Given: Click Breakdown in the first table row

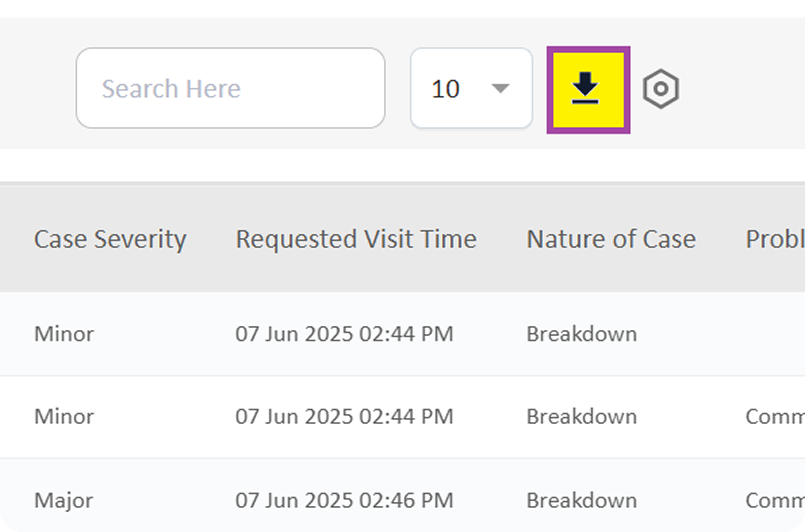Looking at the screenshot, I should pos(581,334).
